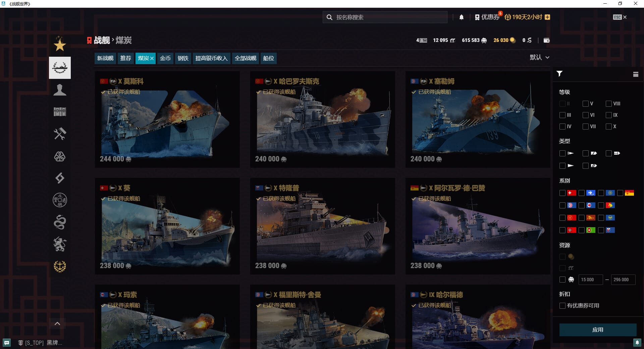Check the tier X filter checkbox

[x=609, y=127]
